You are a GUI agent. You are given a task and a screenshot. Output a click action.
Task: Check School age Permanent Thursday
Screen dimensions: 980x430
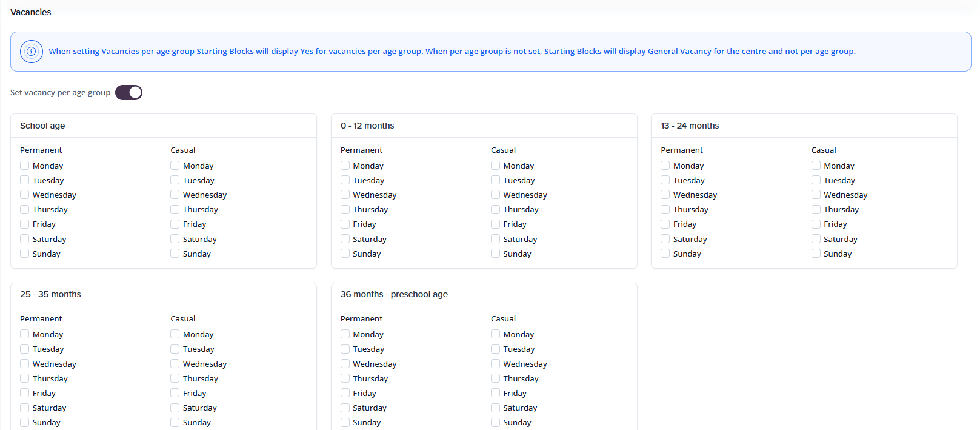coord(25,209)
